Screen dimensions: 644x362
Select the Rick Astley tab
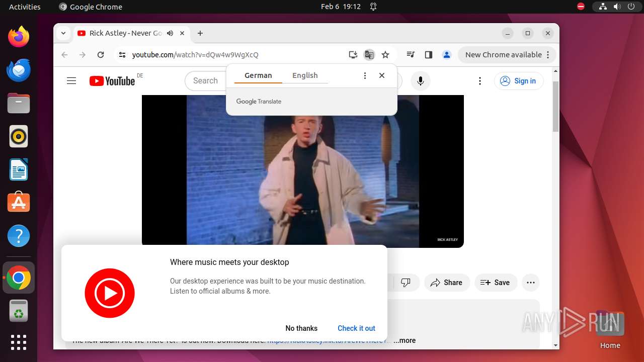click(126, 33)
